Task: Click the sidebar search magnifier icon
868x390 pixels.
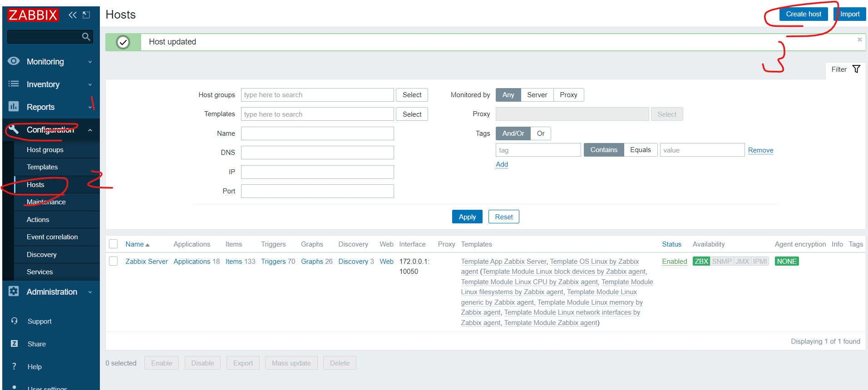Action: point(86,37)
